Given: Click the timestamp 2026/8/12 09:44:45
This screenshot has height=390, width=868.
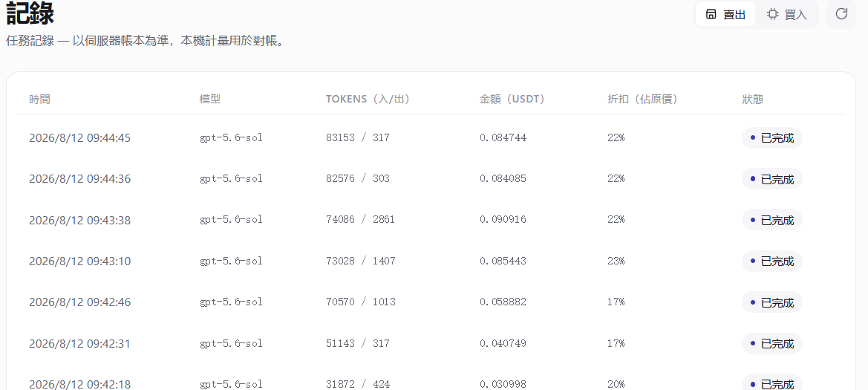Looking at the screenshot, I should click(79, 138).
